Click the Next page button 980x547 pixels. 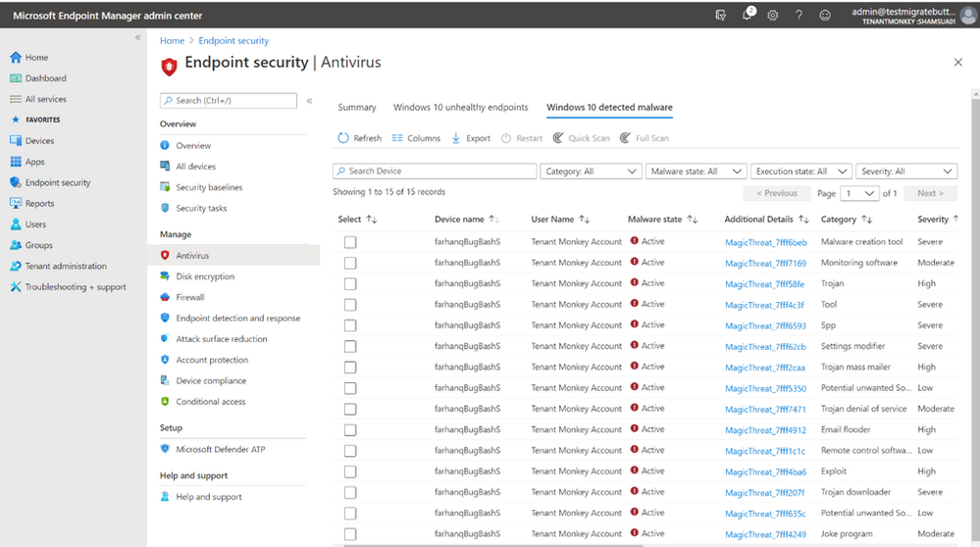[930, 193]
